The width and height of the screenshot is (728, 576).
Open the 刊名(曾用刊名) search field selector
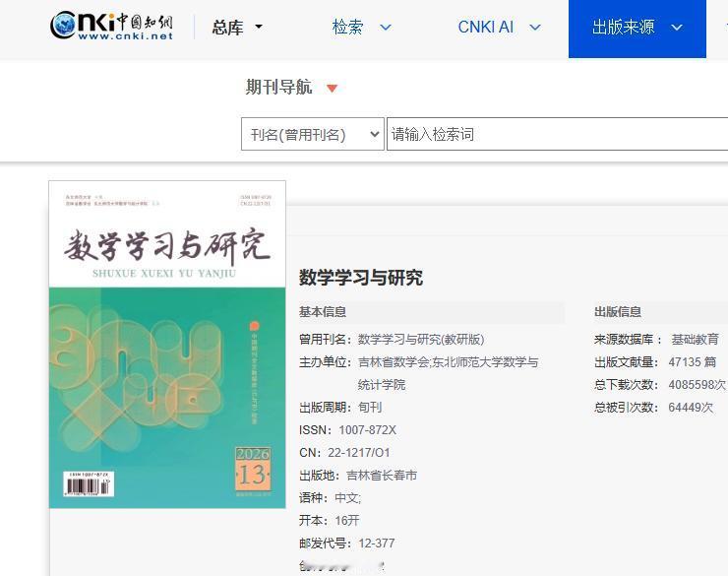click(x=313, y=134)
